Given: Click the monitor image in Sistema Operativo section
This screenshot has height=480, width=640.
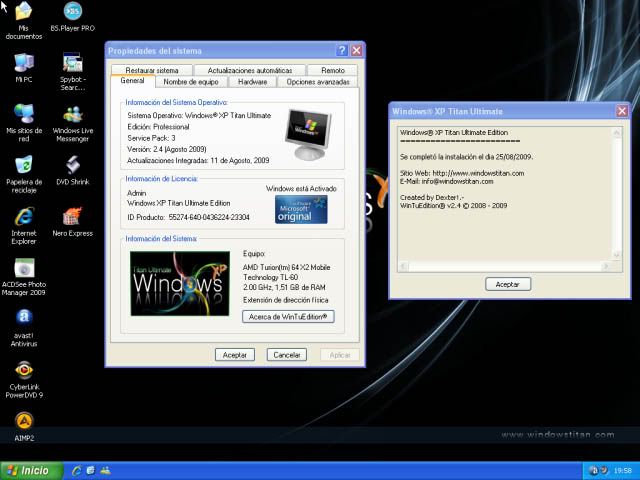Looking at the screenshot, I should tap(309, 135).
